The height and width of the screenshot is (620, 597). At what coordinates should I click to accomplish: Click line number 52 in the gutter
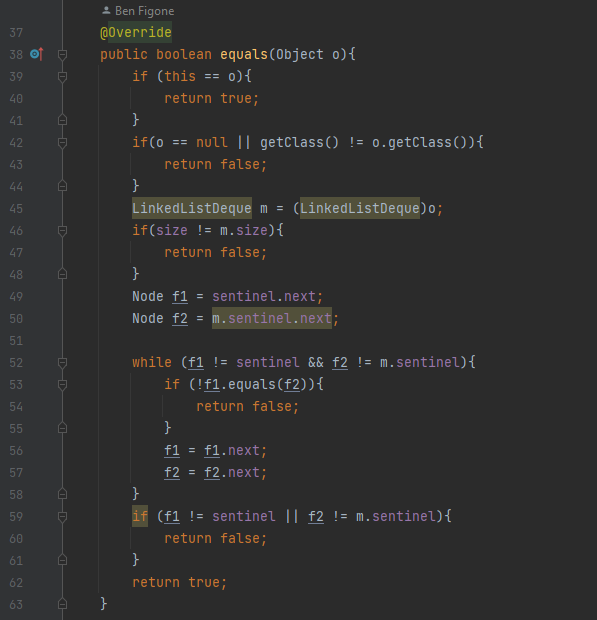(x=16, y=363)
